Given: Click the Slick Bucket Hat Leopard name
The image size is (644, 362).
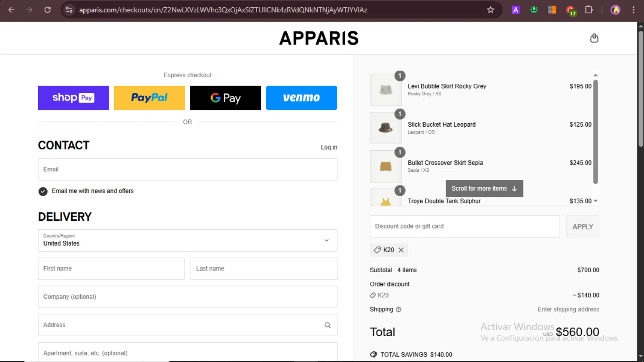Looking at the screenshot, I should click(442, 125).
